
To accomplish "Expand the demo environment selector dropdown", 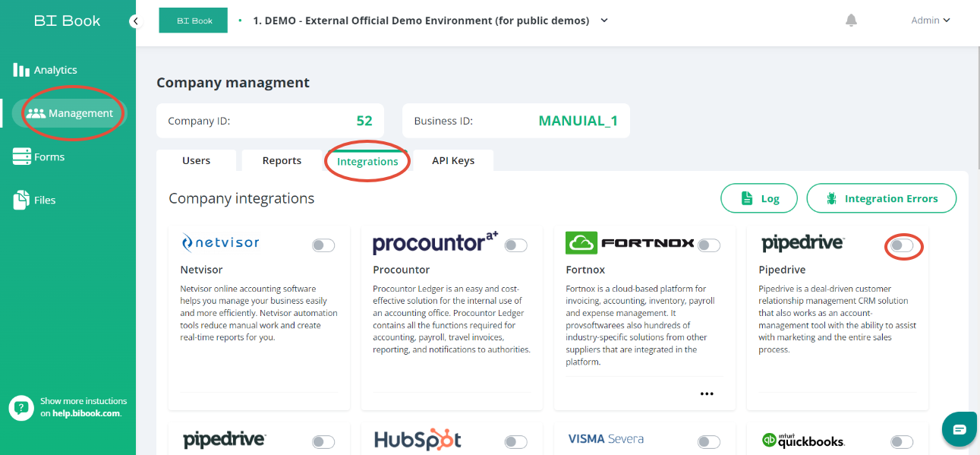I will 604,21.
